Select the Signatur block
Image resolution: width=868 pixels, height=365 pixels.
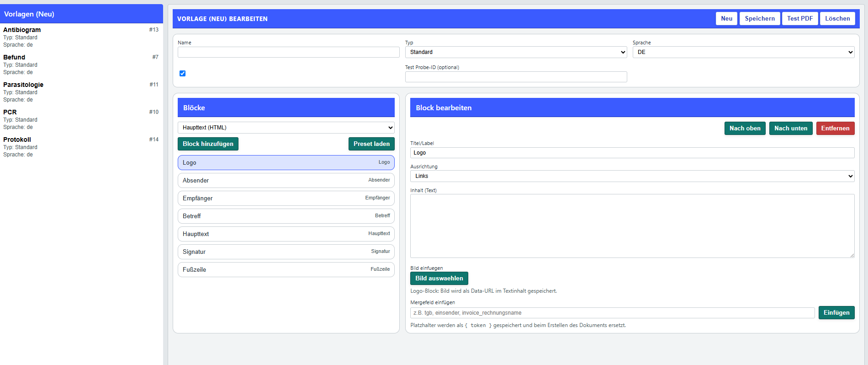point(286,252)
